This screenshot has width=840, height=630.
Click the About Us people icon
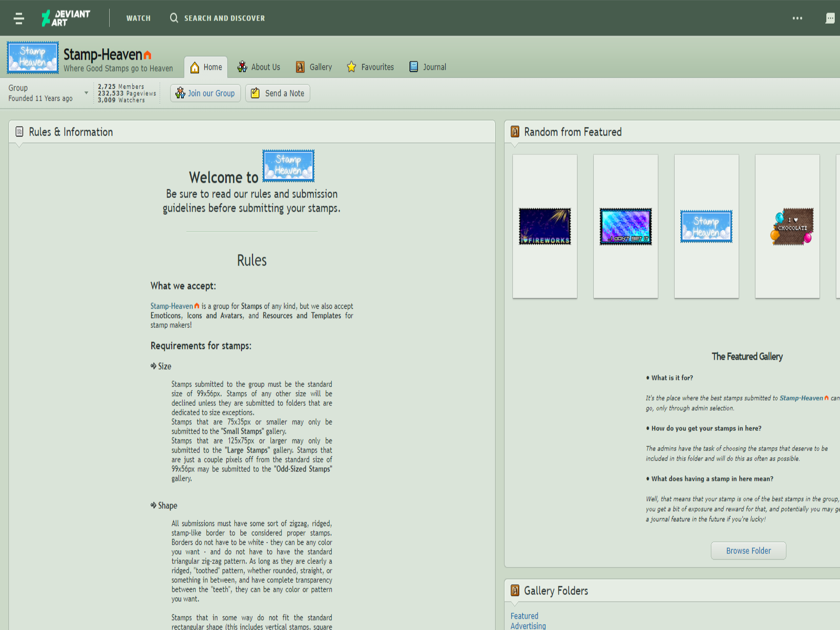[x=242, y=67]
